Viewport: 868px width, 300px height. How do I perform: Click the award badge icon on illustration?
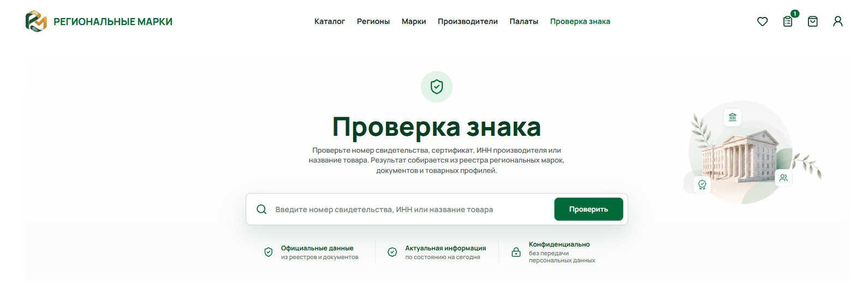pos(702,185)
